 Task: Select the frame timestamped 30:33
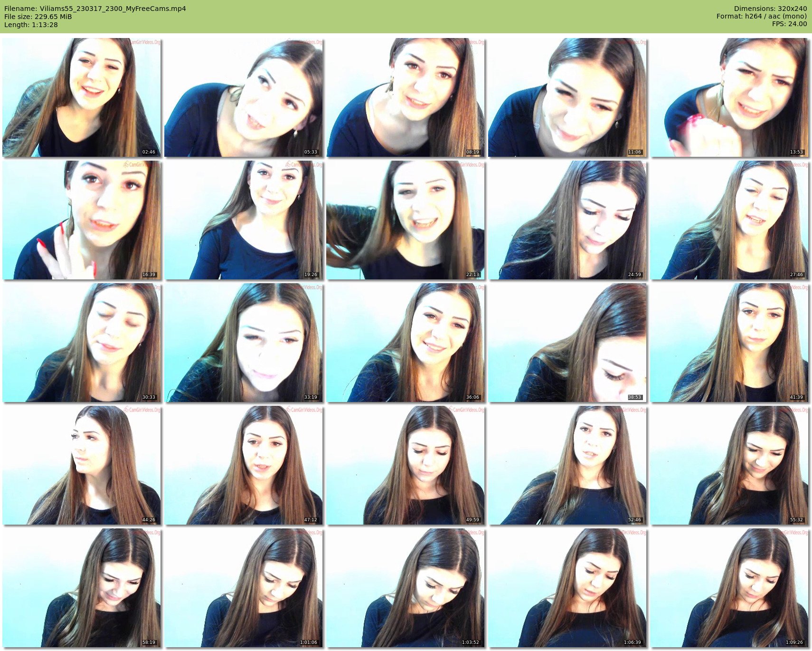81,343
